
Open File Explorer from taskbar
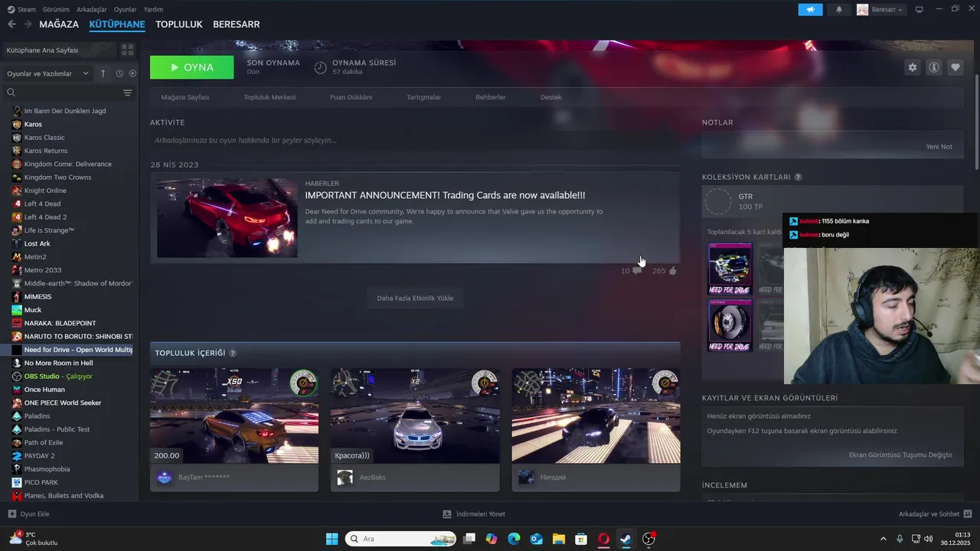click(558, 539)
